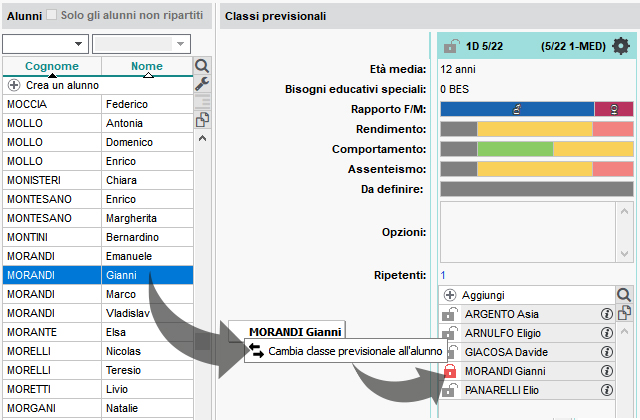
Task: Toggle the padlock on class 1D header
Action: point(451,46)
